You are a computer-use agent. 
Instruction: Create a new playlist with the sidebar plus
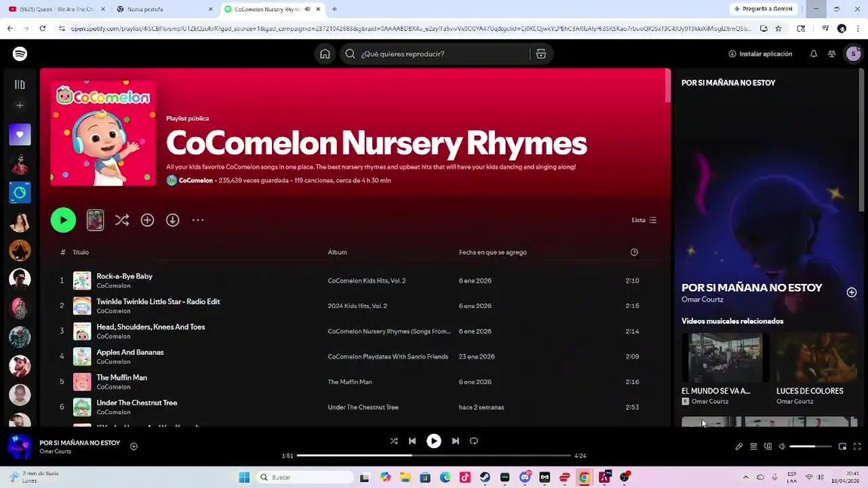coord(20,105)
